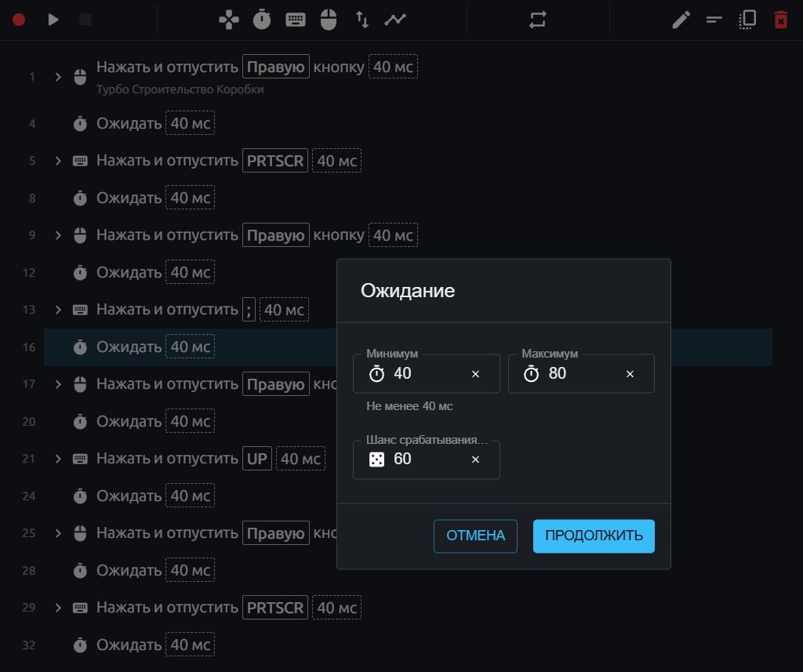
Task: Click the stopwatch icon in row 4
Action: coord(80,123)
